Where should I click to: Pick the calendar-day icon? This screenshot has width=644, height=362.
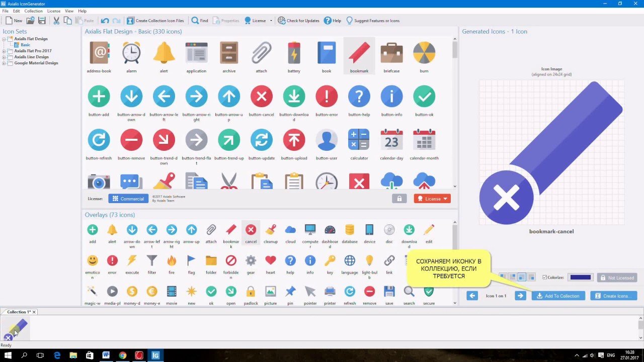point(391,140)
